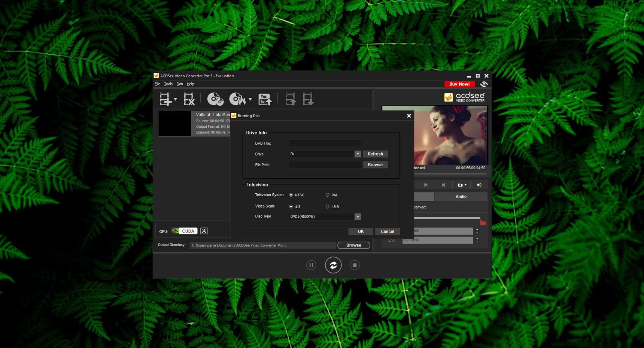Click the trim range slider track
The width and height of the screenshot is (644, 348).
[x=447, y=218]
